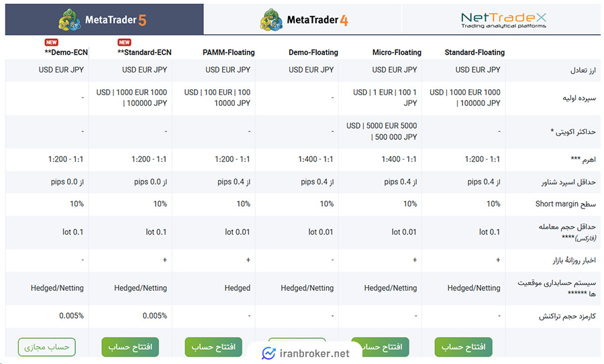The width and height of the screenshot is (604, 364).
Task: Click pips 0.4 spread in PAMM-Floating
Action: click(234, 182)
